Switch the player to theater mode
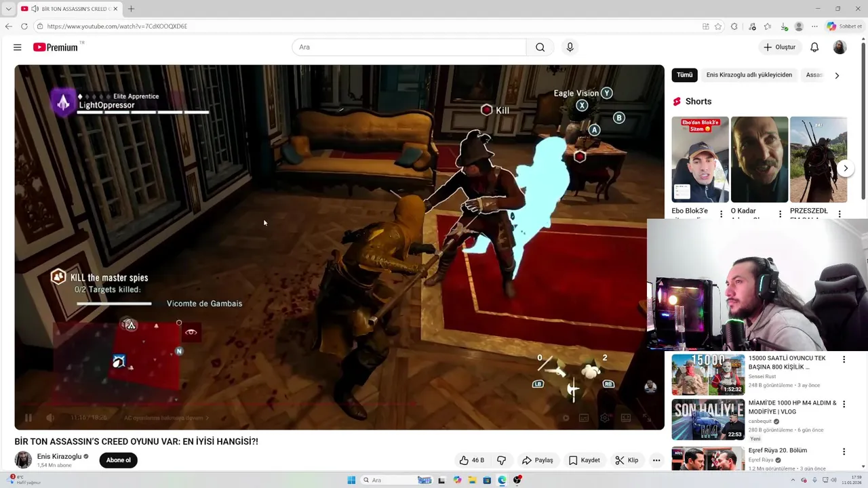Image resolution: width=868 pixels, height=488 pixels. click(626, 418)
